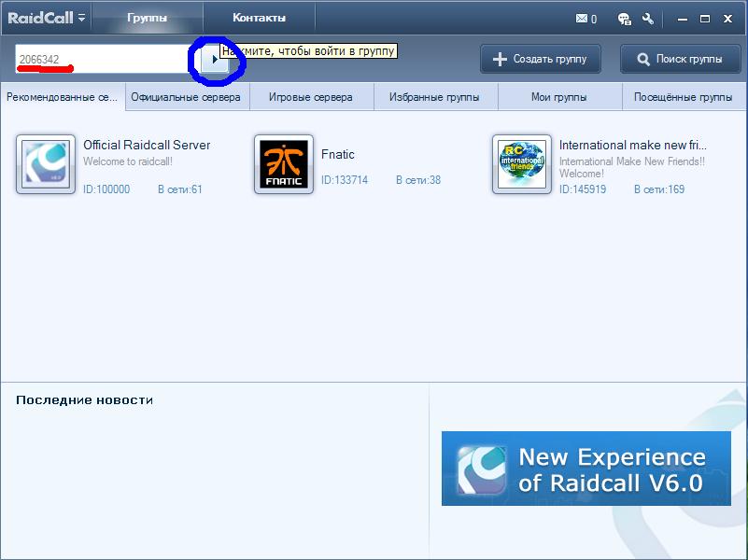This screenshot has width=748, height=560.
Task: Open the Fnatic group title
Action: 338,154
